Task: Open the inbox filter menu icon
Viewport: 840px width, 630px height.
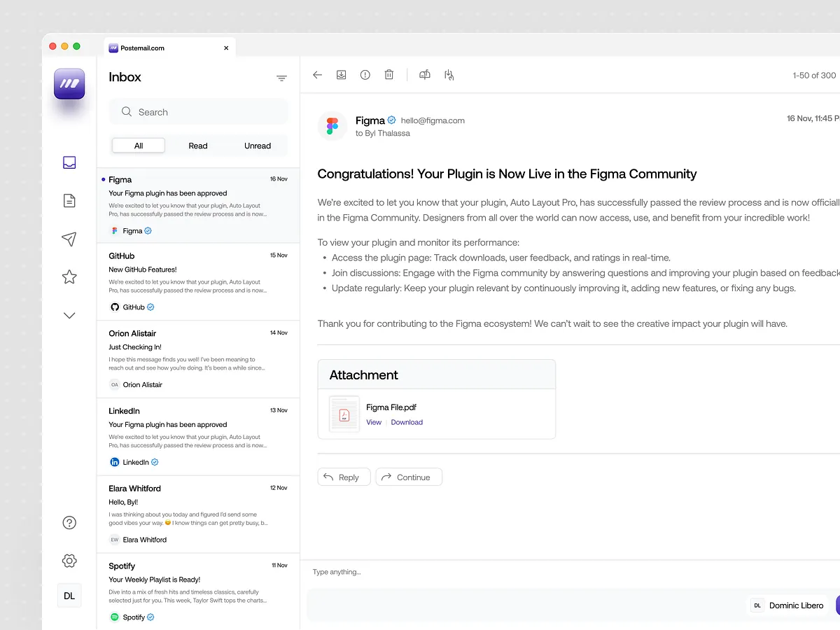Action: (x=281, y=78)
